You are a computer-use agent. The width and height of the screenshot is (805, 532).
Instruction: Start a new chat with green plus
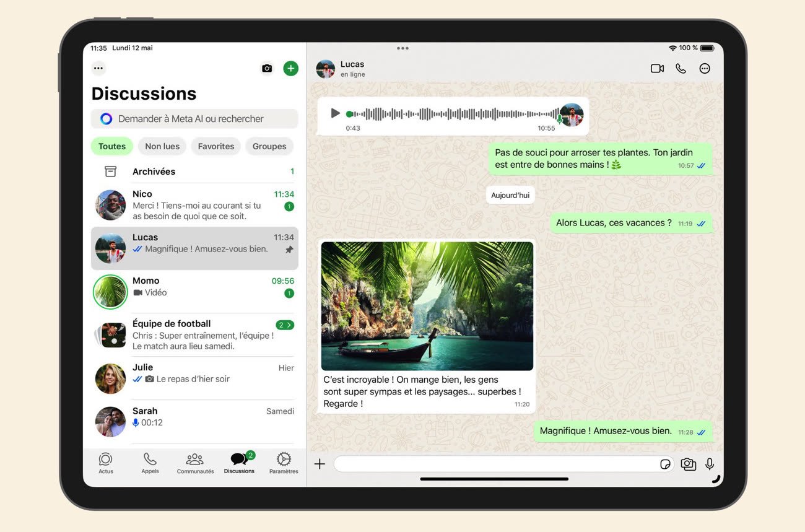coord(290,69)
